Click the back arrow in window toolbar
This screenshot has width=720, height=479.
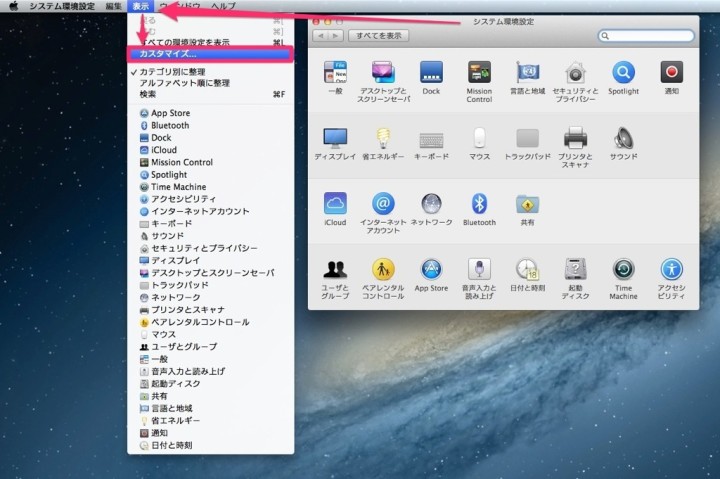tap(320, 36)
